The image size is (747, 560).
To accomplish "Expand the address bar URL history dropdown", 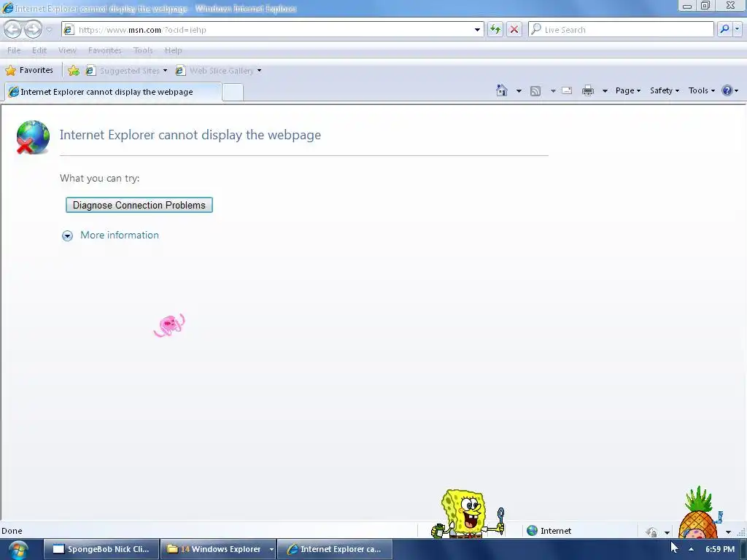I will (x=477, y=29).
